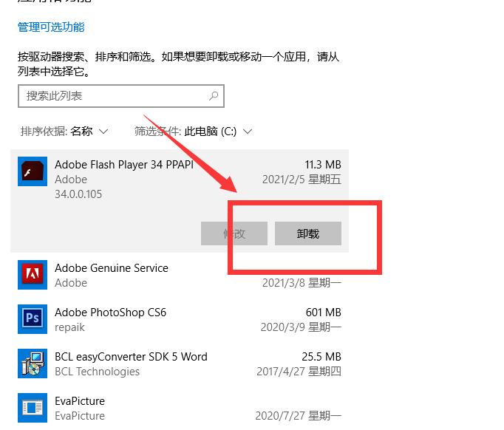Click the 2020/7/27 星期一 date
The image size is (504, 430).
click(x=299, y=416)
